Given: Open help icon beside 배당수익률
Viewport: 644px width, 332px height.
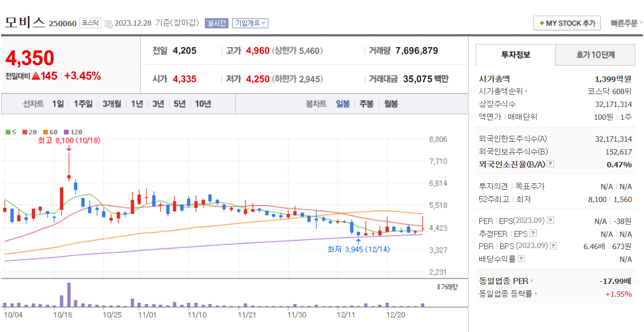Looking at the screenshot, I should pos(521,259).
